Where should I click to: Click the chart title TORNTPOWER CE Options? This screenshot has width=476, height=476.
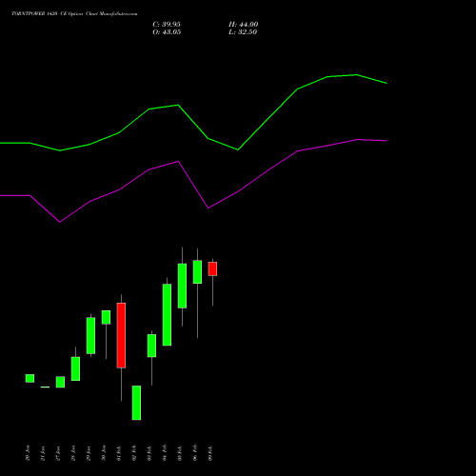[x=74, y=14]
